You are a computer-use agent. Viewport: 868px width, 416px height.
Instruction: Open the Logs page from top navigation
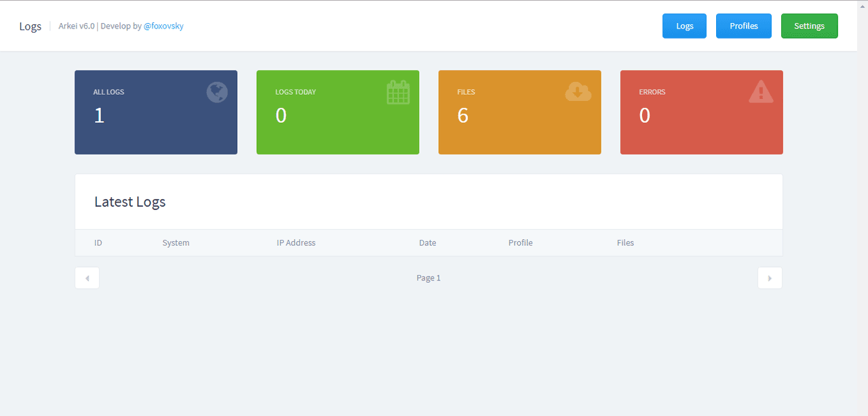point(684,26)
